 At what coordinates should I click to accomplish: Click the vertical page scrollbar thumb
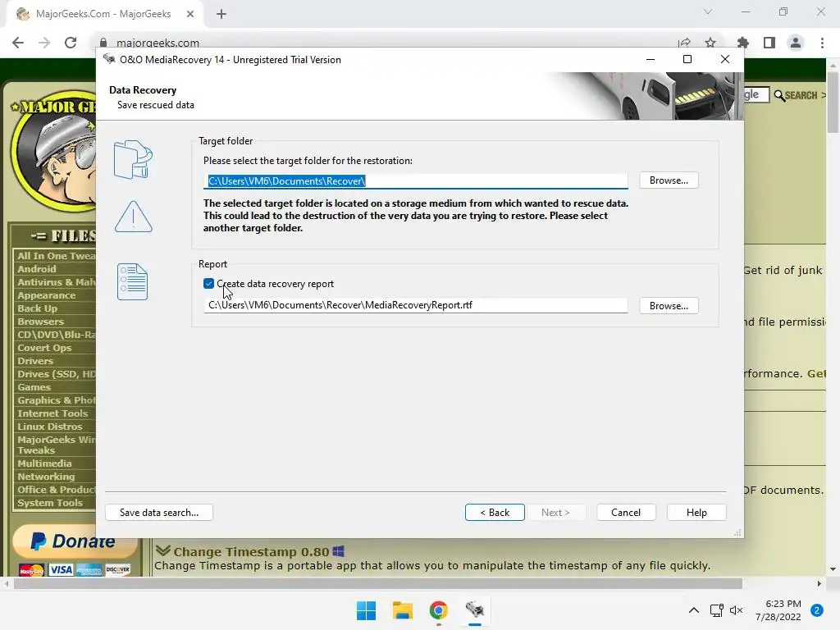click(833, 102)
